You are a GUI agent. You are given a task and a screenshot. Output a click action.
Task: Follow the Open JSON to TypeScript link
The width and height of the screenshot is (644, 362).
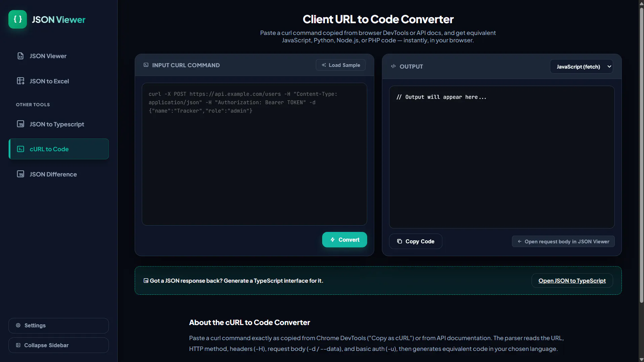572,281
